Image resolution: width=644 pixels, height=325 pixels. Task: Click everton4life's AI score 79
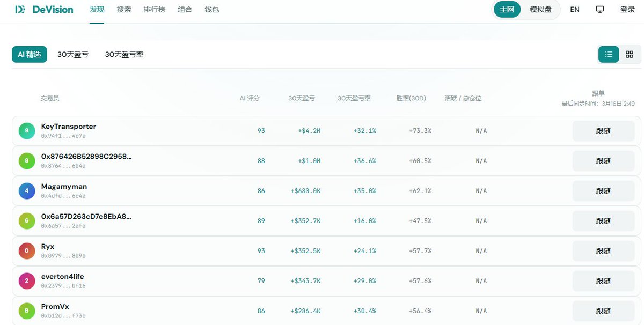[261, 281]
